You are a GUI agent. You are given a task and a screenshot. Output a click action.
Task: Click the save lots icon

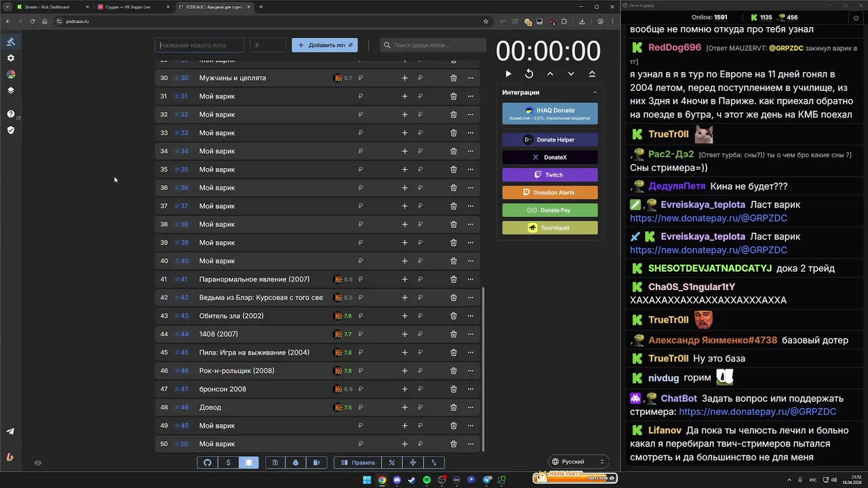click(x=275, y=462)
